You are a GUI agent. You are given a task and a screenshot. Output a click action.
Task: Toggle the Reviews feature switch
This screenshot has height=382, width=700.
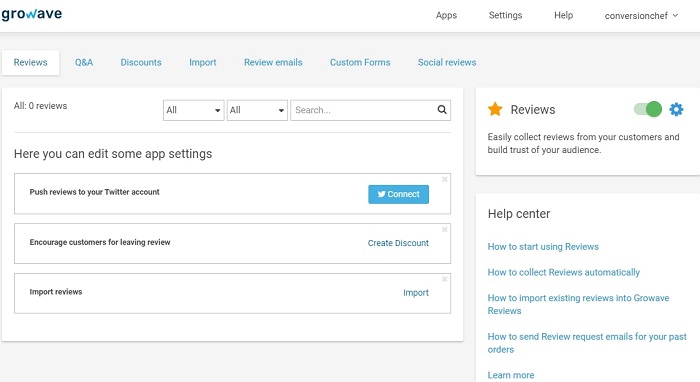[x=648, y=109]
